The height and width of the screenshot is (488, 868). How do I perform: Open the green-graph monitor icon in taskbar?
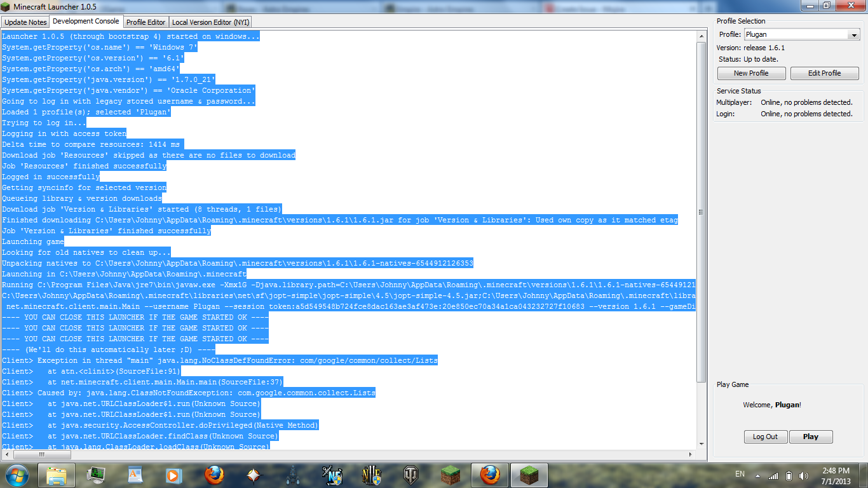click(x=96, y=475)
